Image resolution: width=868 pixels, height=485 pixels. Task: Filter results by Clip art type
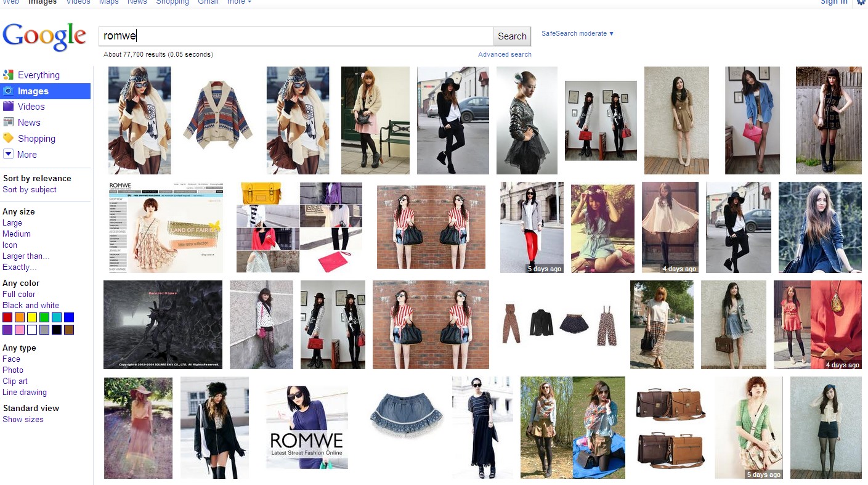coord(15,381)
